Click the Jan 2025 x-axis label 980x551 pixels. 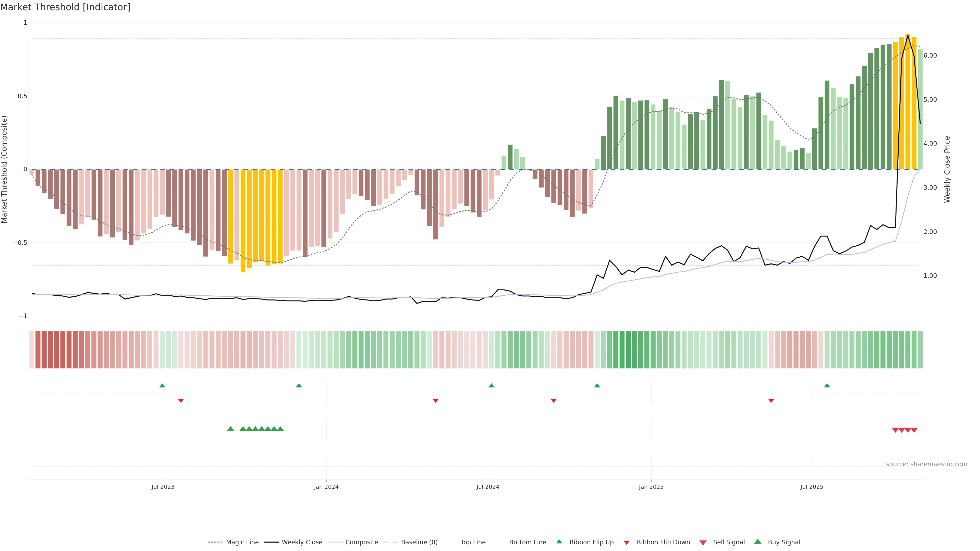(651, 487)
